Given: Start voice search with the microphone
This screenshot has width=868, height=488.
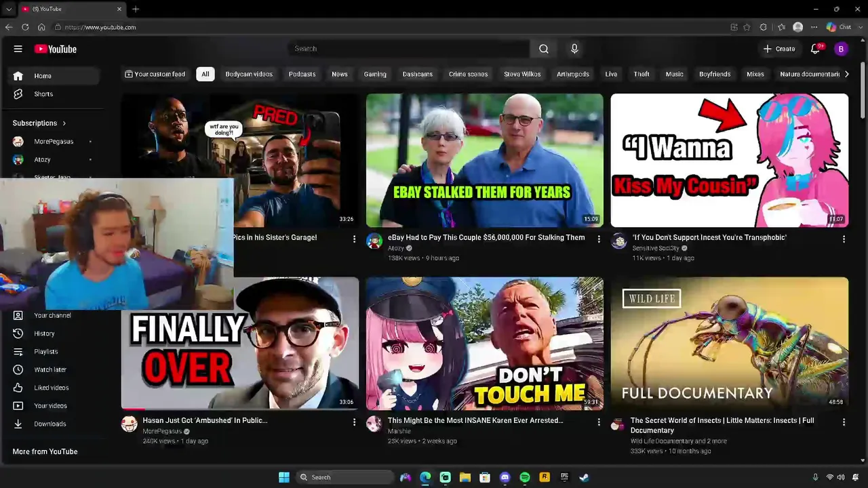Looking at the screenshot, I should click(574, 49).
